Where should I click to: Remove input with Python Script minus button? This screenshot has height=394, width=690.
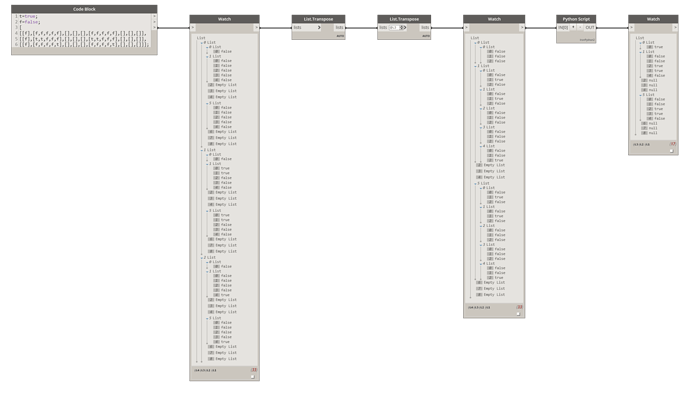pos(580,27)
